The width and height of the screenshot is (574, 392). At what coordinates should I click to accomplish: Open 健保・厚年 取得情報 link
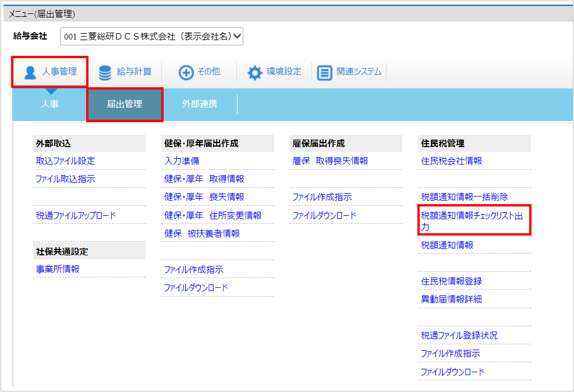(204, 179)
